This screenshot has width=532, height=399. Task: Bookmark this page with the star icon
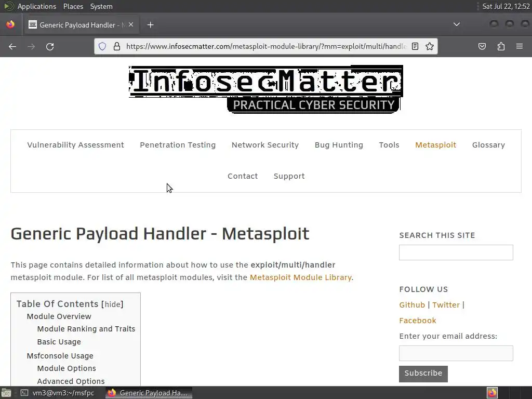(430, 46)
